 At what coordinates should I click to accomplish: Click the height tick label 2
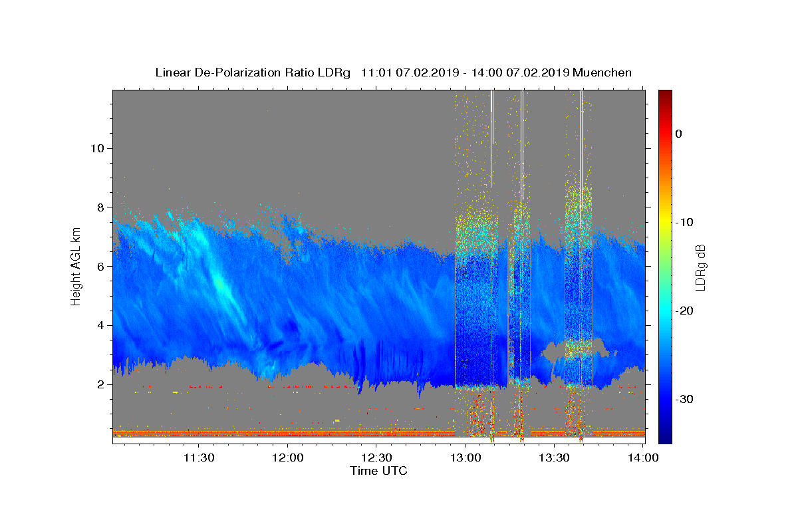(x=102, y=384)
